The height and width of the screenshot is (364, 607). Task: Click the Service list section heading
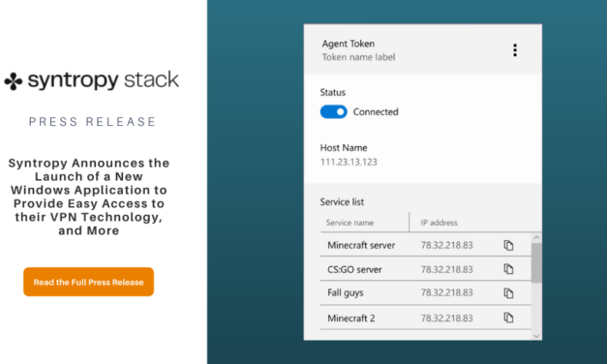point(342,202)
